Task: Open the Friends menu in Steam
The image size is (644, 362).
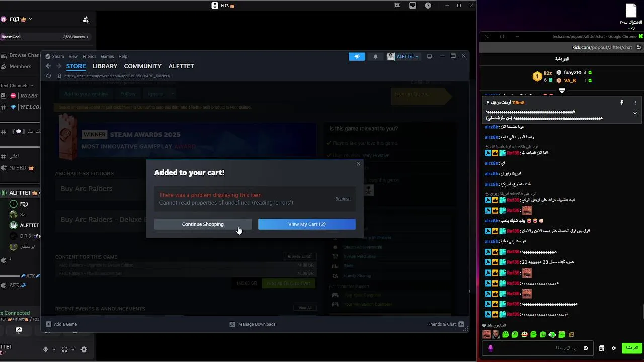Action: point(89,56)
